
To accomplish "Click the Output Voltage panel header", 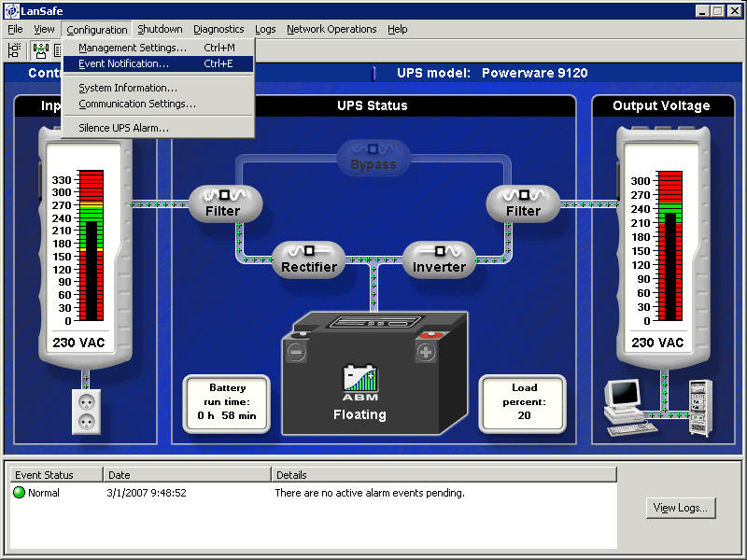I will coord(663,105).
